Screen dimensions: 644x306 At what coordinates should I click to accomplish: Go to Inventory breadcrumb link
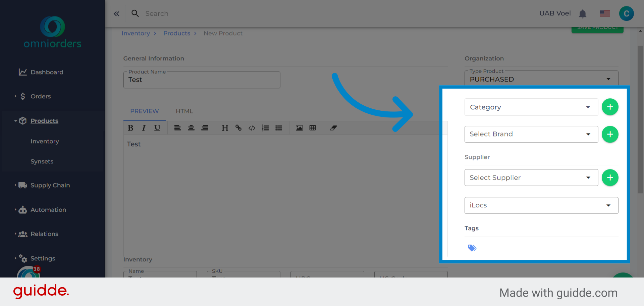pyautogui.click(x=136, y=33)
